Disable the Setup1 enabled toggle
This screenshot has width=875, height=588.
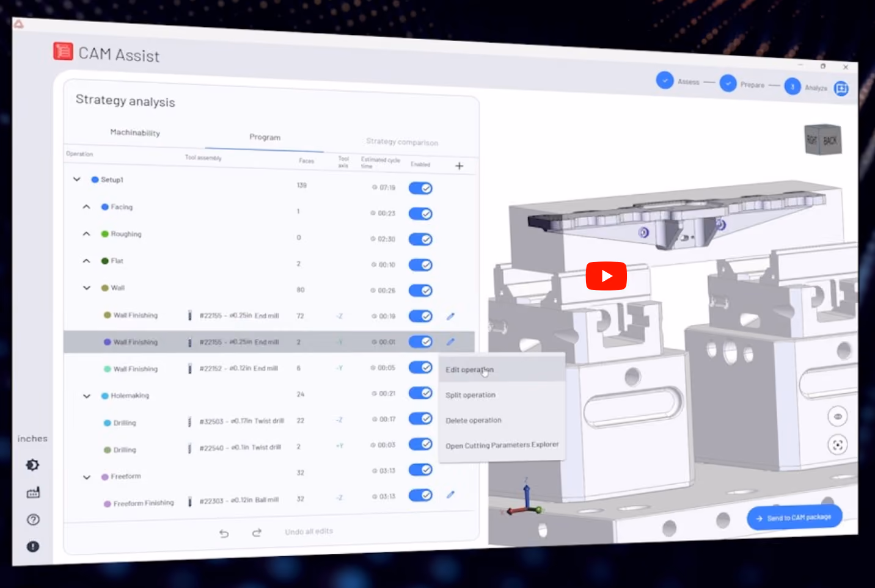click(x=420, y=188)
